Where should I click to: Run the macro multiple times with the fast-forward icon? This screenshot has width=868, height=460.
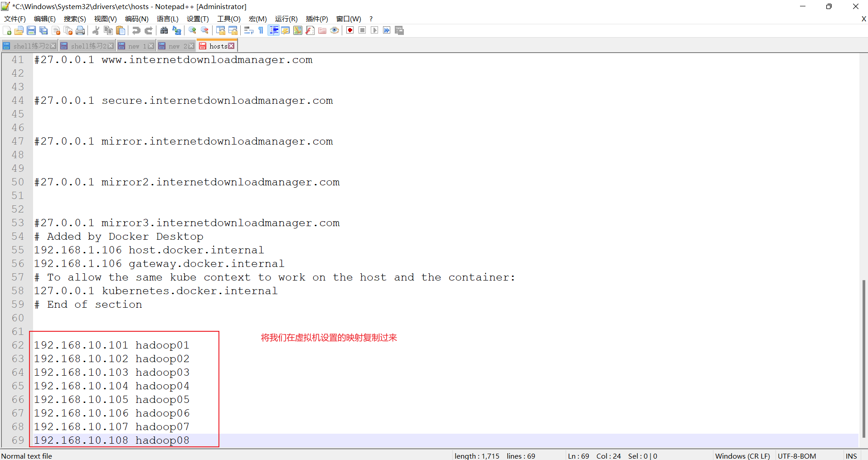(x=387, y=30)
